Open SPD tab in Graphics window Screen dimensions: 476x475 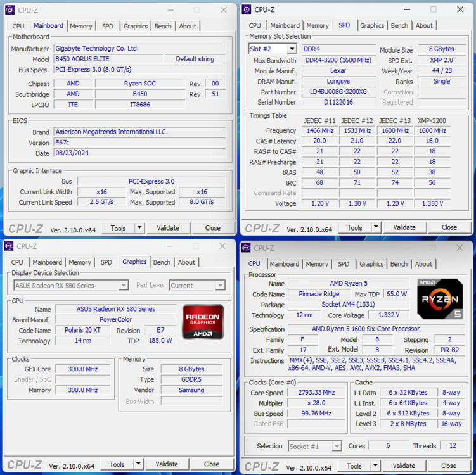pos(106,262)
